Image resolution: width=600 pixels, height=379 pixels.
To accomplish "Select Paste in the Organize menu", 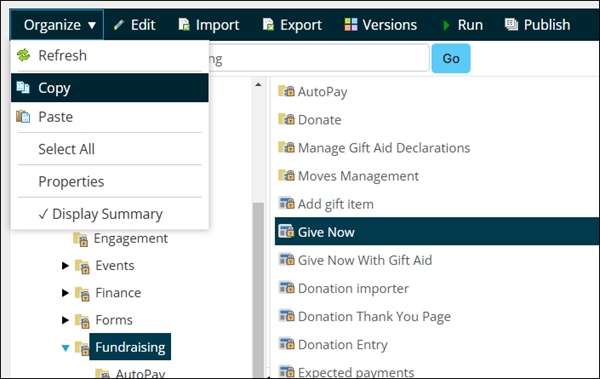I will [110, 117].
